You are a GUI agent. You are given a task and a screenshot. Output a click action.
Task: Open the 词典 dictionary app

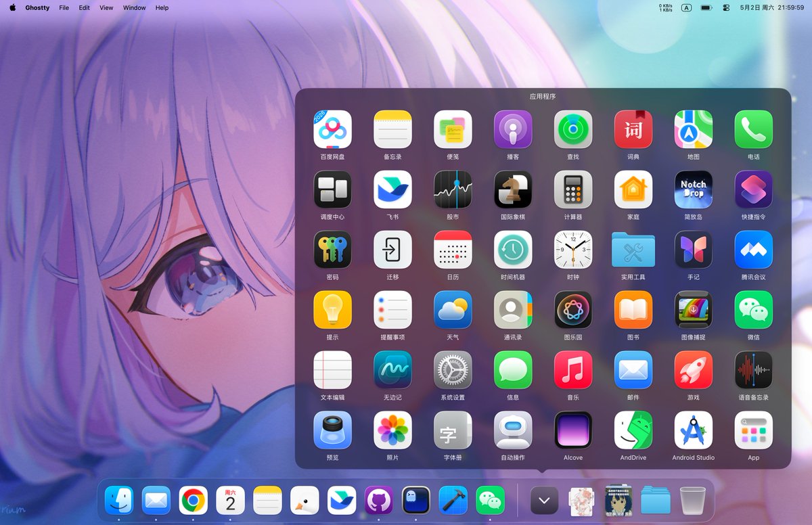point(633,129)
